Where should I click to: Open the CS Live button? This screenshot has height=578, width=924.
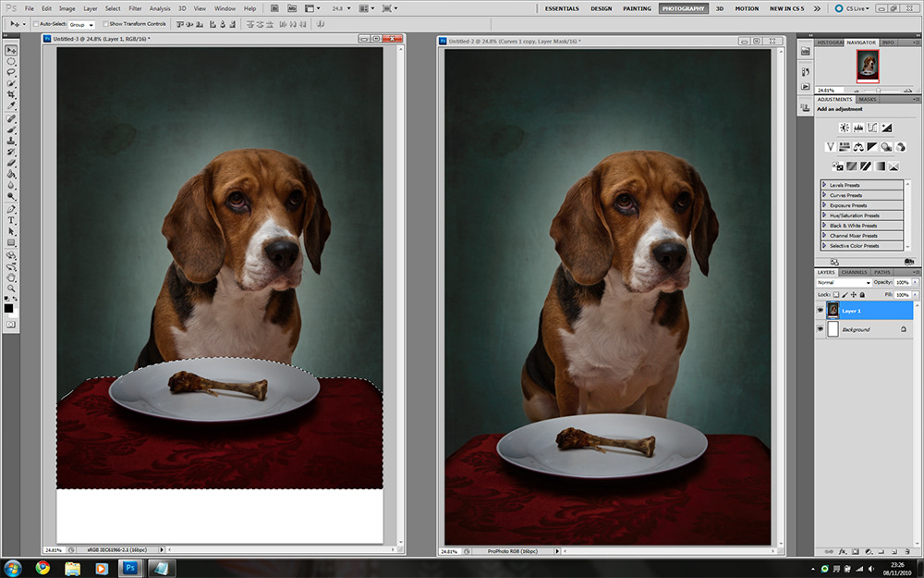pos(852,8)
